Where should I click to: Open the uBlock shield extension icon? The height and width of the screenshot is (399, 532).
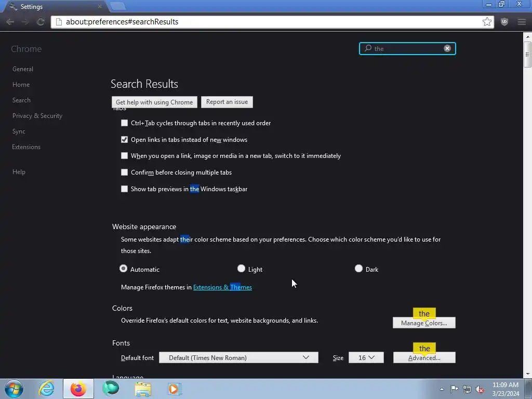pos(504,22)
